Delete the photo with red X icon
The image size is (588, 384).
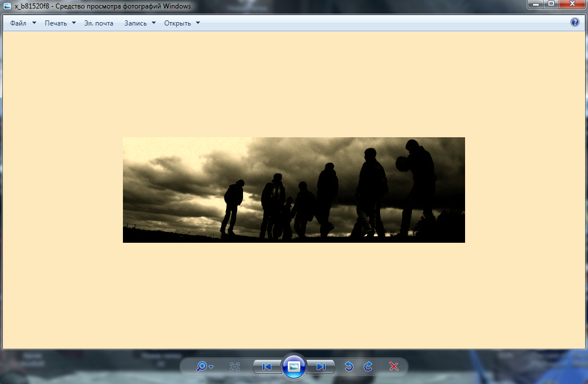(394, 367)
